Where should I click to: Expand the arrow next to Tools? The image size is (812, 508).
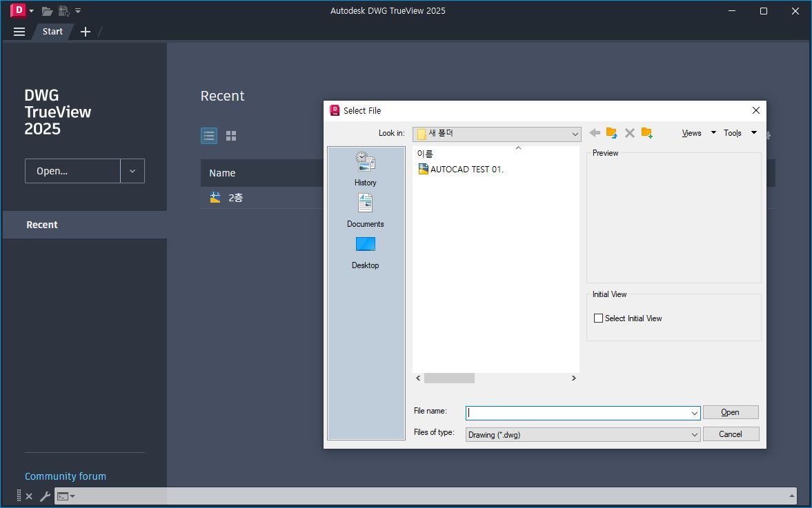tap(754, 132)
